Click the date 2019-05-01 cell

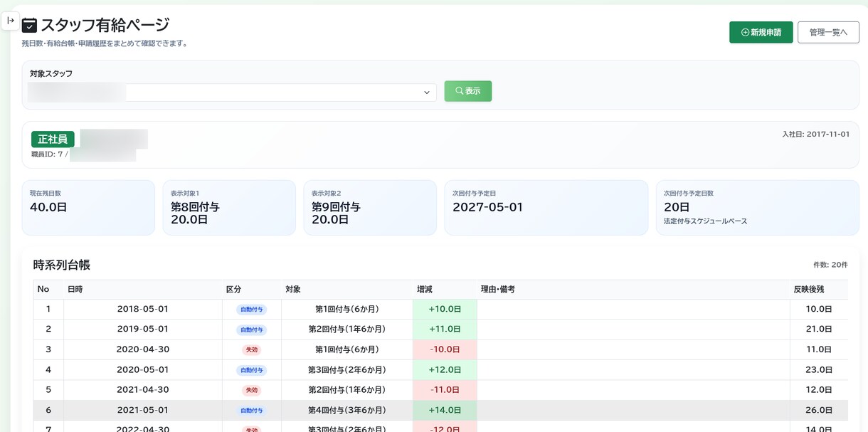(143, 329)
